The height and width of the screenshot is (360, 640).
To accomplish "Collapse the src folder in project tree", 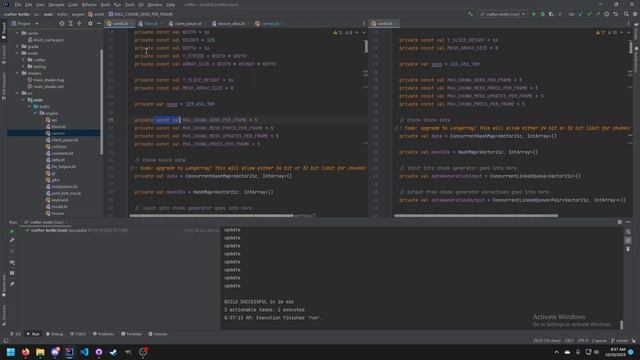I will pyautogui.click(x=18, y=93).
